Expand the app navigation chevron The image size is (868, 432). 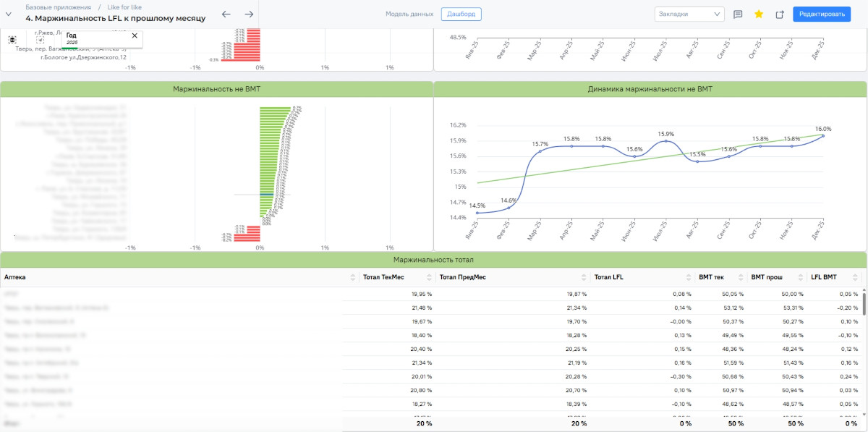pos(9,14)
